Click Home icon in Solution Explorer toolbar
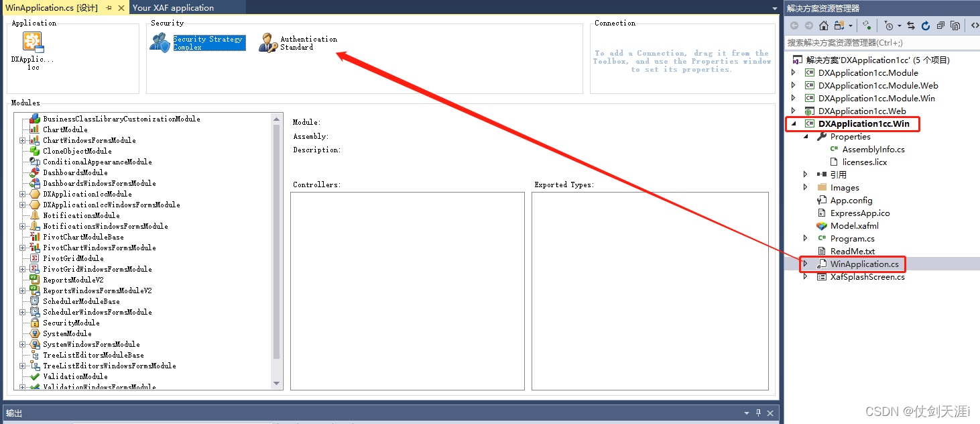Screen dimensions: 980x424 (824, 25)
